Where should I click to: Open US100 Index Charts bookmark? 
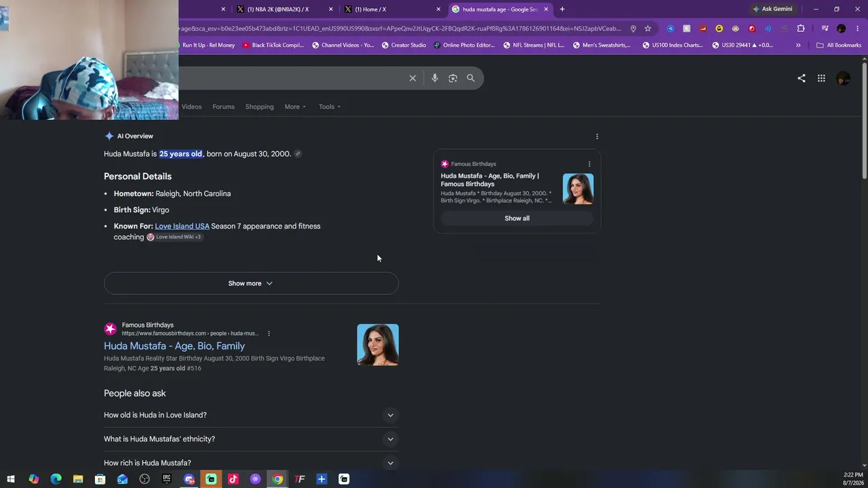click(x=673, y=45)
